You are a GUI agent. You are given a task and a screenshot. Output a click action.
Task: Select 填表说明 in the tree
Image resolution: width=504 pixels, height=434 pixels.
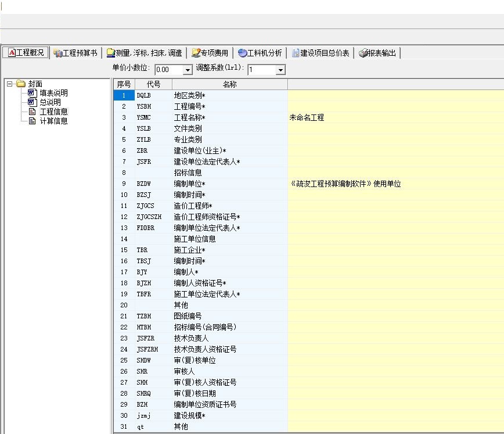pos(53,93)
